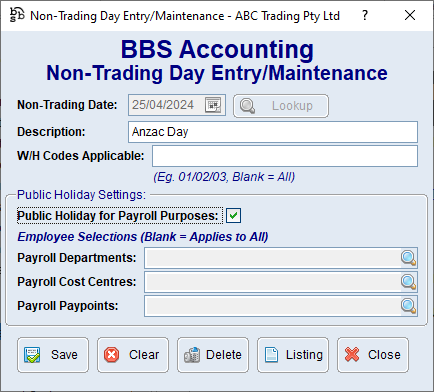Open the calendar picker for Non-Trading Date
Screen dimensions: 434x392
(x=213, y=105)
